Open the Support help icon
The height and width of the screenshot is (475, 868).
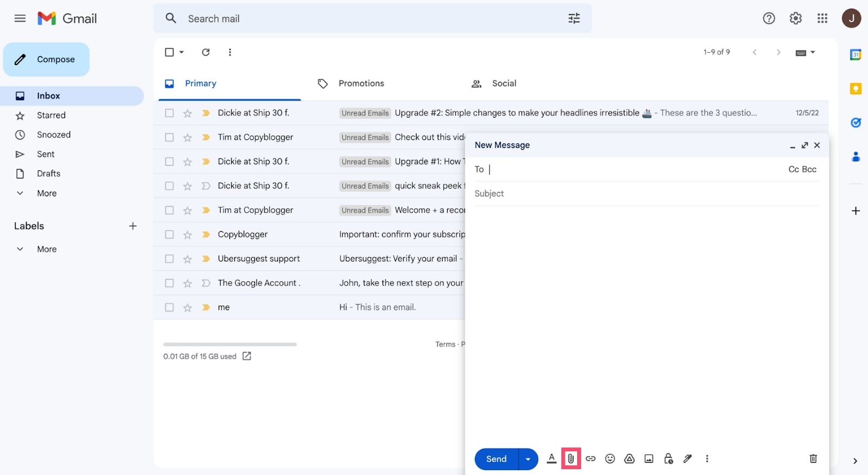tap(769, 18)
